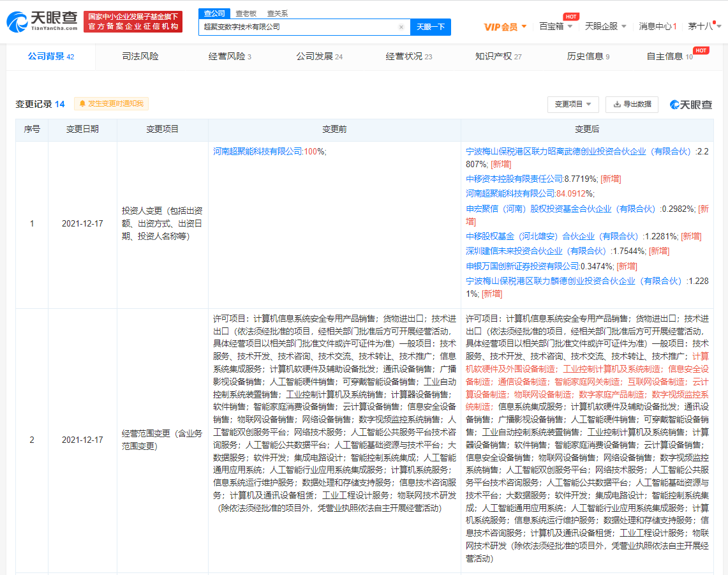Switch to the 司法风险 tab
This screenshot has width=728, height=575.
[x=140, y=56]
